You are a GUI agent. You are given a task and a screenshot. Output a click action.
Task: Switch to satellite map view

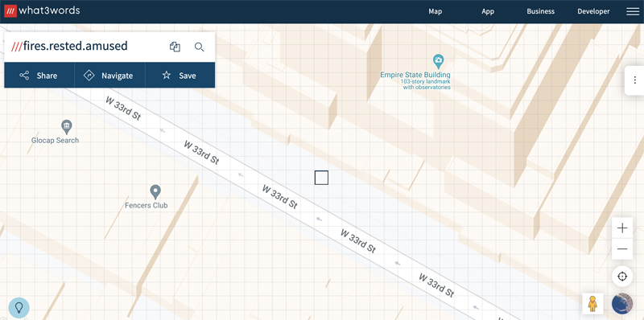pyautogui.click(x=622, y=304)
